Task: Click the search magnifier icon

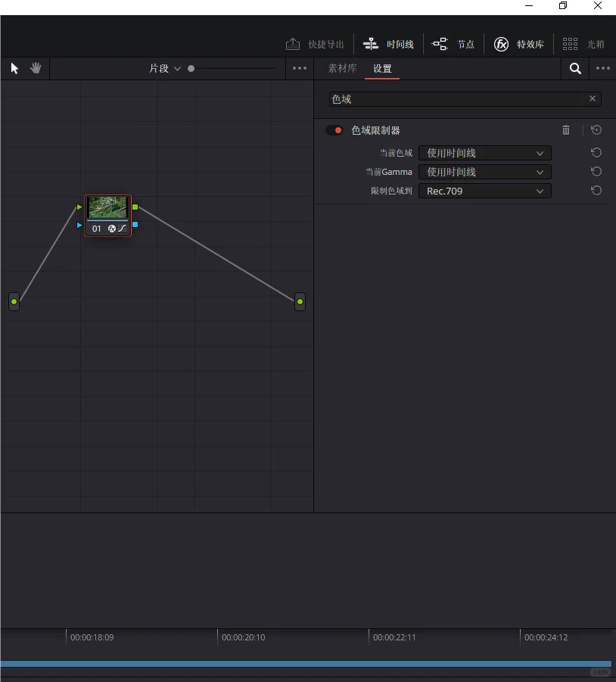Action: 575,68
